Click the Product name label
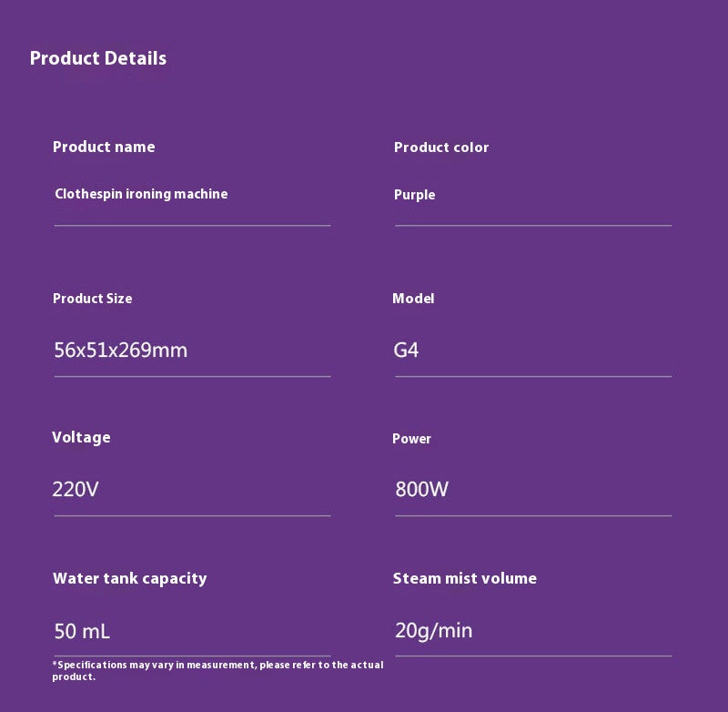 (104, 147)
